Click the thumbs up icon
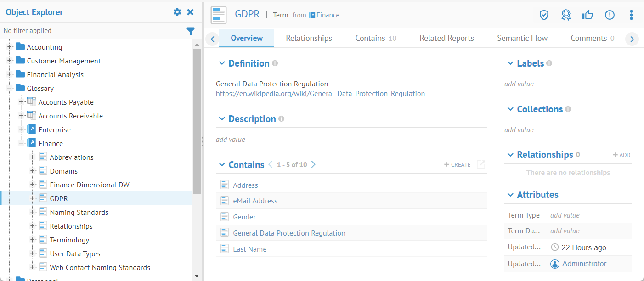 click(x=588, y=15)
